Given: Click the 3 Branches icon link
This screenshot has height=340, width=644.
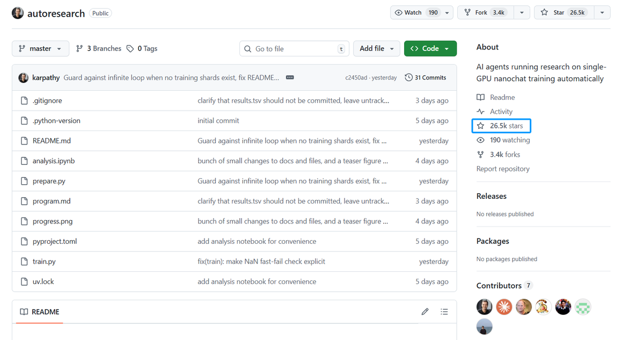Looking at the screenshot, I should (79, 48).
